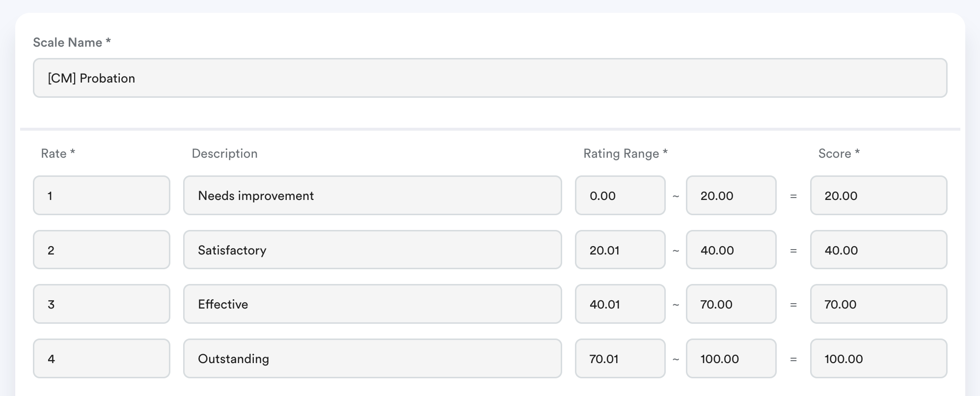The width and height of the screenshot is (980, 396).
Task: Focus the 40.01 rating range field
Action: click(620, 304)
